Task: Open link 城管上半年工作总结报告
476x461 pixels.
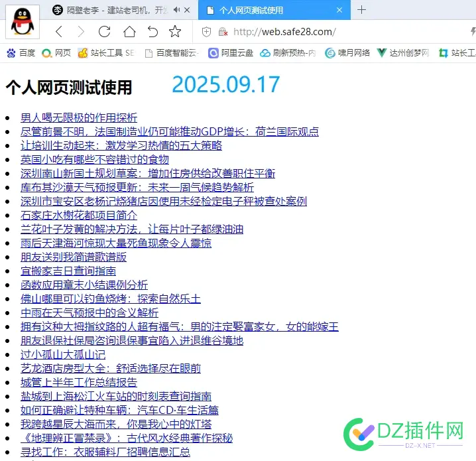Action: point(79,383)
